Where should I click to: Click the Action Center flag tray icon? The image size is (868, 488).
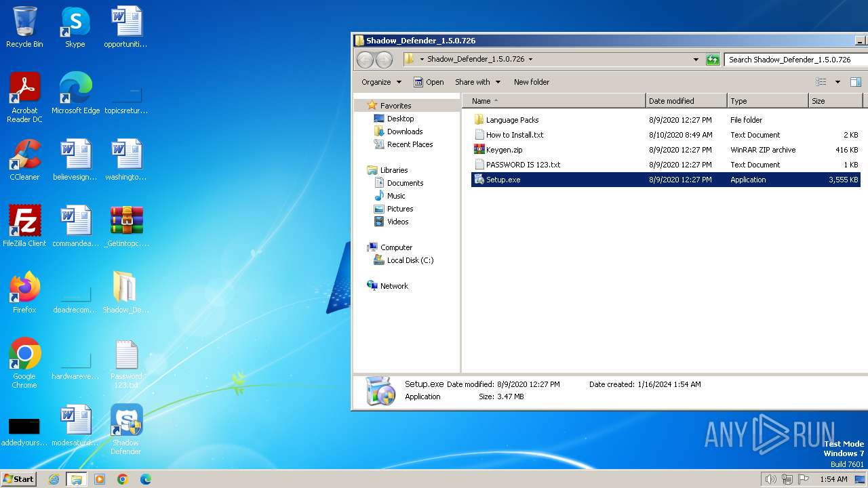point(804,479)
